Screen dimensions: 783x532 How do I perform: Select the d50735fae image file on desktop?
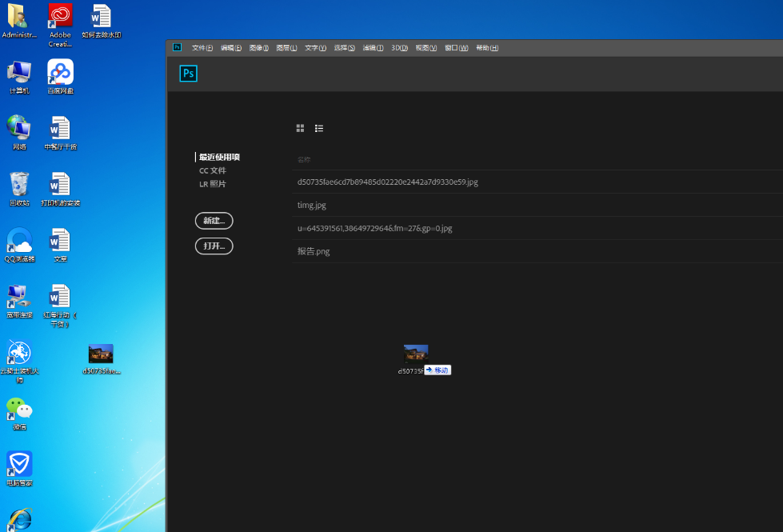[x=102, y=359]
